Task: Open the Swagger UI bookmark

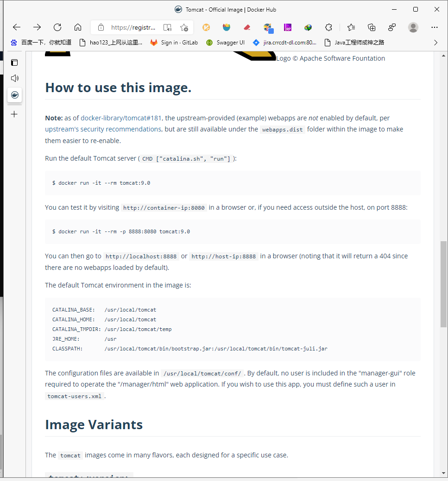Action: pos(225,43)
